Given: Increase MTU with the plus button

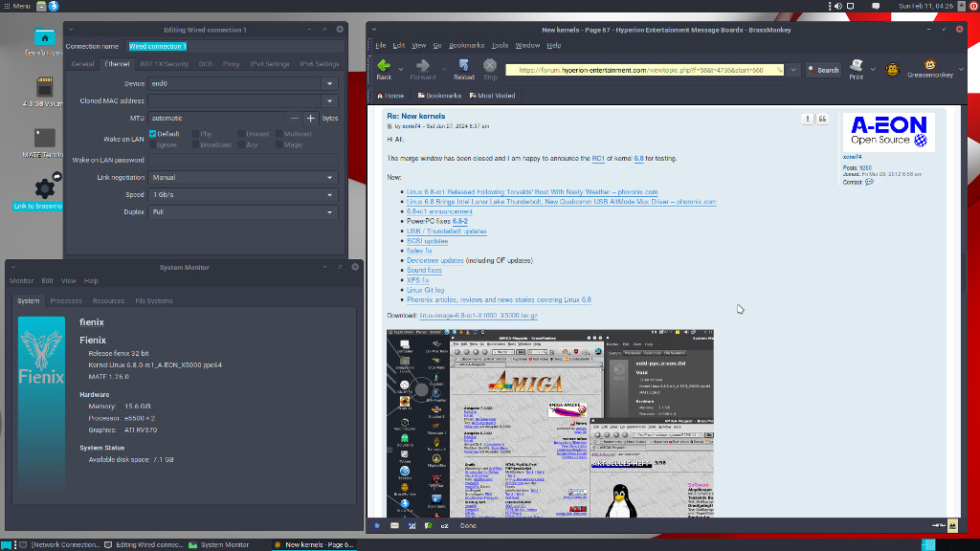Looking at the screenshot, I should coord(311,118).
